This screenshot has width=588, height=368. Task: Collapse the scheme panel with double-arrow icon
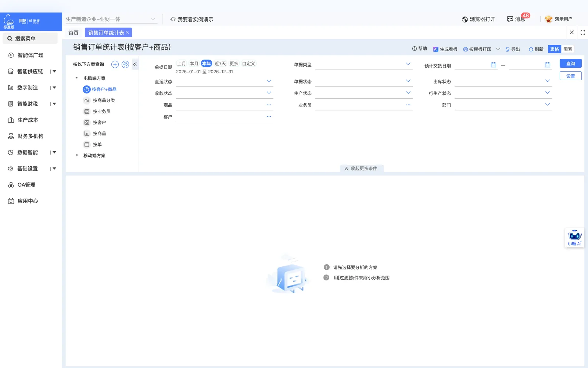(135, 64)
